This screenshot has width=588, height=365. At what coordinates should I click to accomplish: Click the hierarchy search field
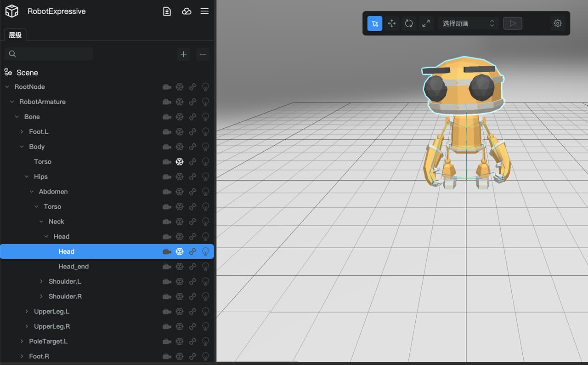pos(49,54)
